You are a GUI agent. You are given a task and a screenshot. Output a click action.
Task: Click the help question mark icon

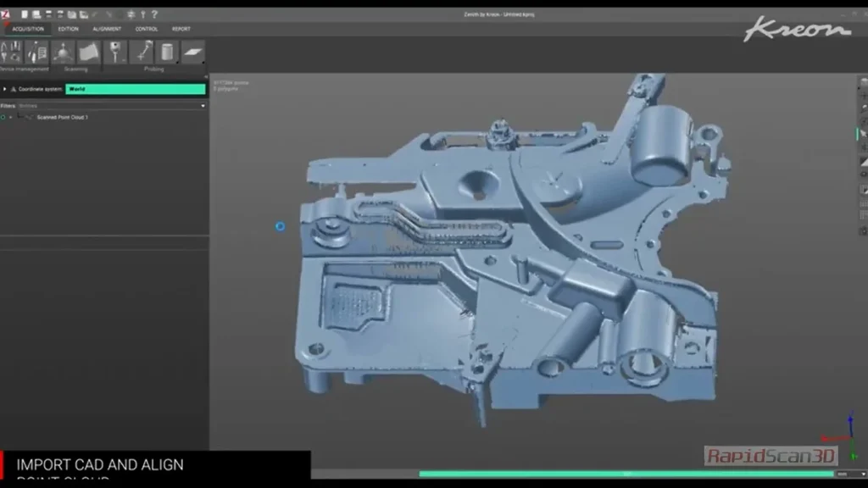pos(154,14)
